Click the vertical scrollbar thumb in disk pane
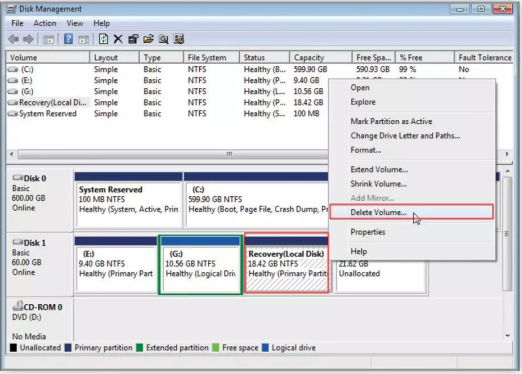This screenshot has width=522, height=374. [x=507, y=233]
